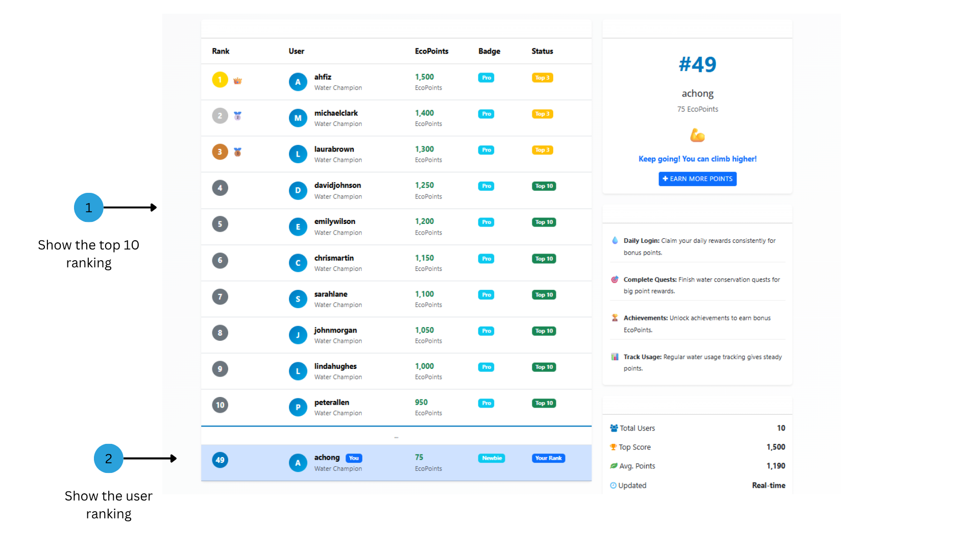Click the crown icon beside rank 1
The image size is (980, 551).
pyautogui.click(x=237, y=81)
